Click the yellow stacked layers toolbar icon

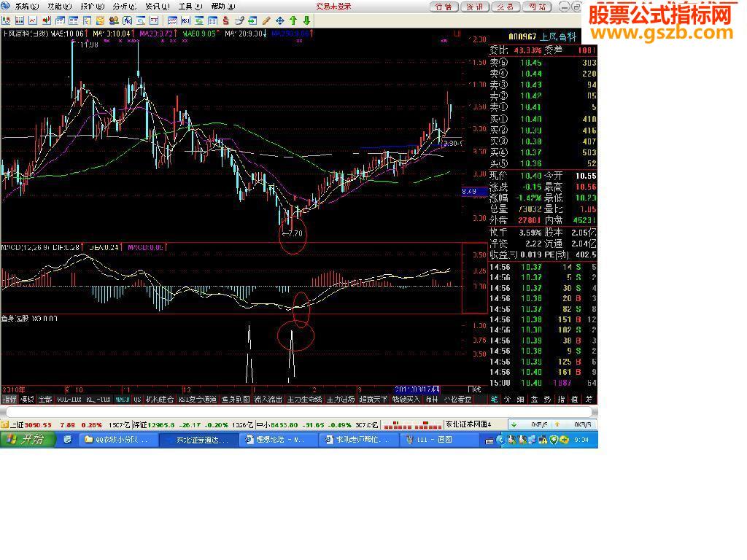point(100,20)
